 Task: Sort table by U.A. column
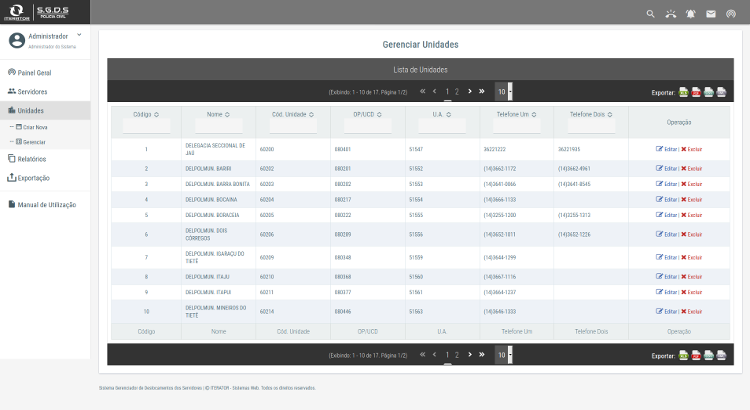tap(449, 115)
